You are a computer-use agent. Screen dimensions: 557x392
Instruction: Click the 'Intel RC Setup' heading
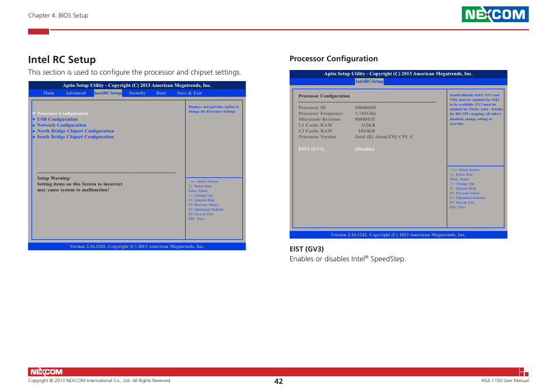pos(62,60)
